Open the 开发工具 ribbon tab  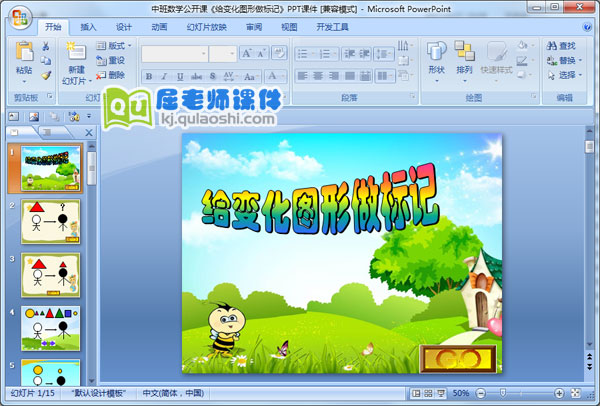(x=332, y=27)
